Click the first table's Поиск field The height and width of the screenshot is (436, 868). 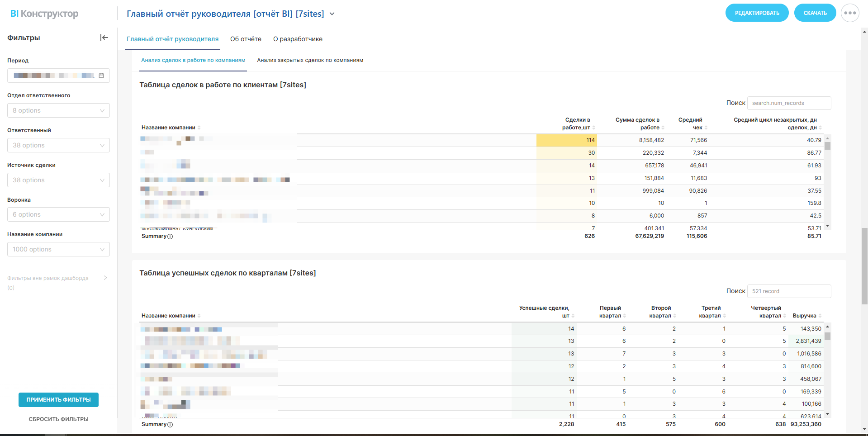789,103
